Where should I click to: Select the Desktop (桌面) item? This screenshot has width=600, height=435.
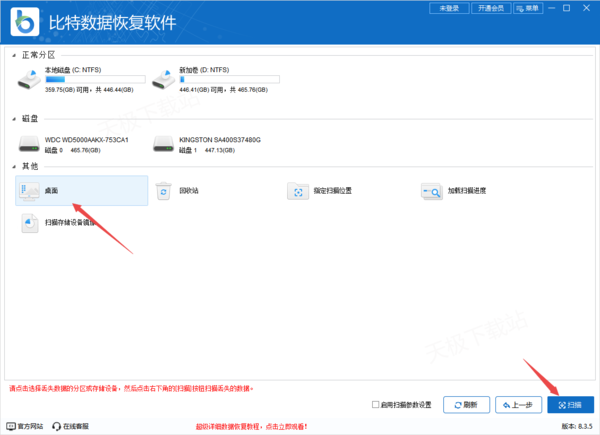pyautogui.click(x=82, y=191)
